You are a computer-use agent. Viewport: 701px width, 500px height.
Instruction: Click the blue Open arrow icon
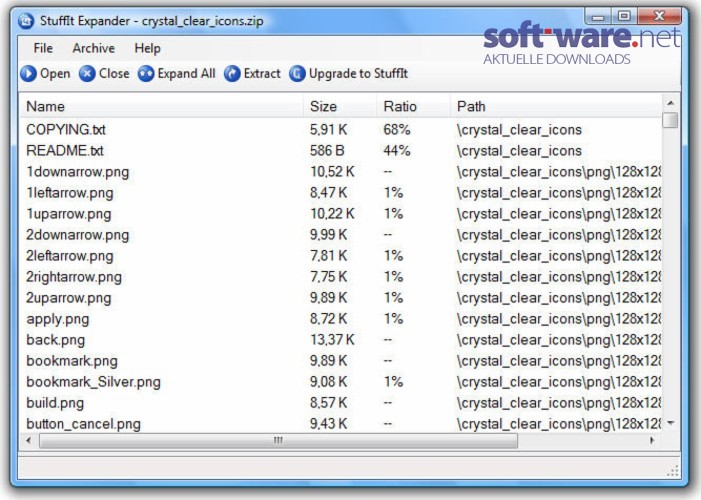pyautogui.click(x=28, y=74)
